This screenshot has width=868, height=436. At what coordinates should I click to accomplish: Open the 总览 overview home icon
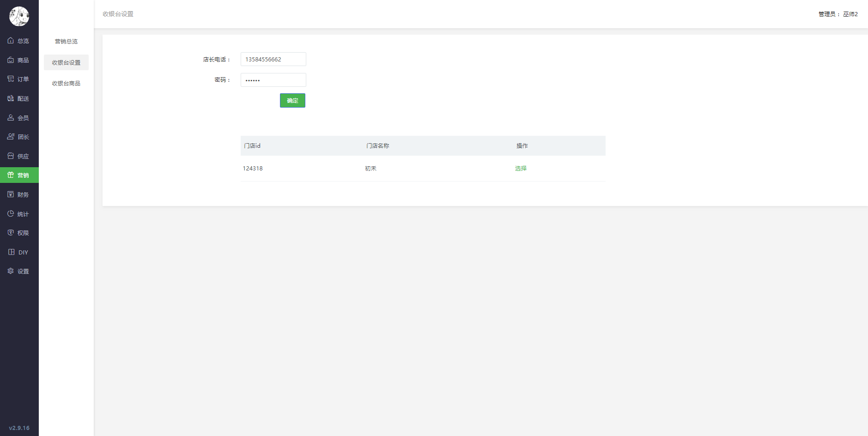point(11,41)
